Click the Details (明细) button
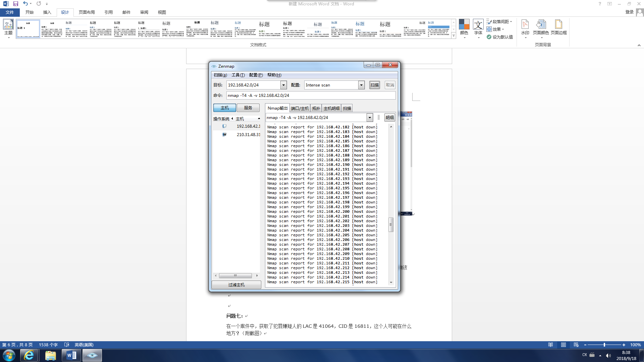The width and height of the screenshot is (644, 362). 390,117
